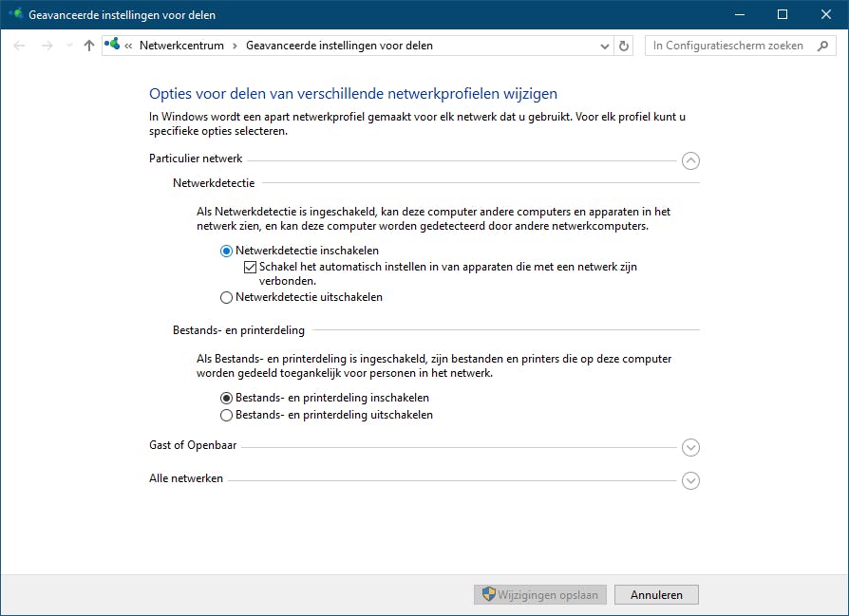Viewport: 849px width, 616px height.
Task: Minimize the window
Action: coord(740,14)
